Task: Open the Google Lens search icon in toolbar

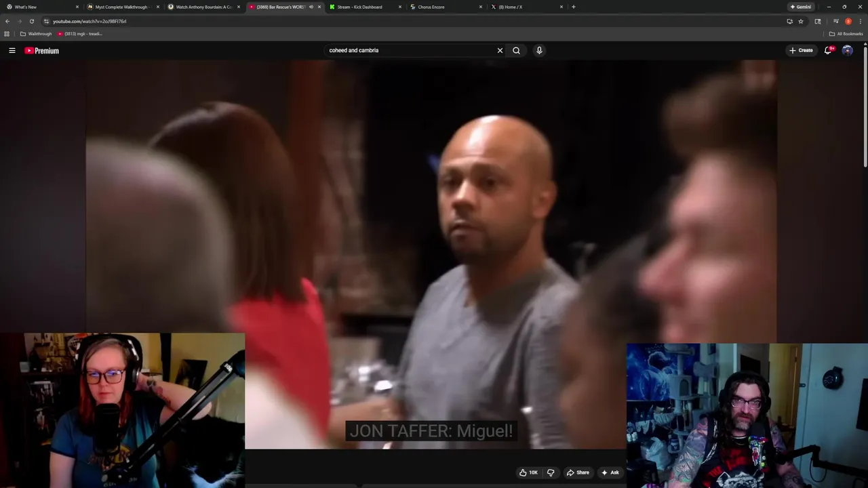Action: (818, 21)
